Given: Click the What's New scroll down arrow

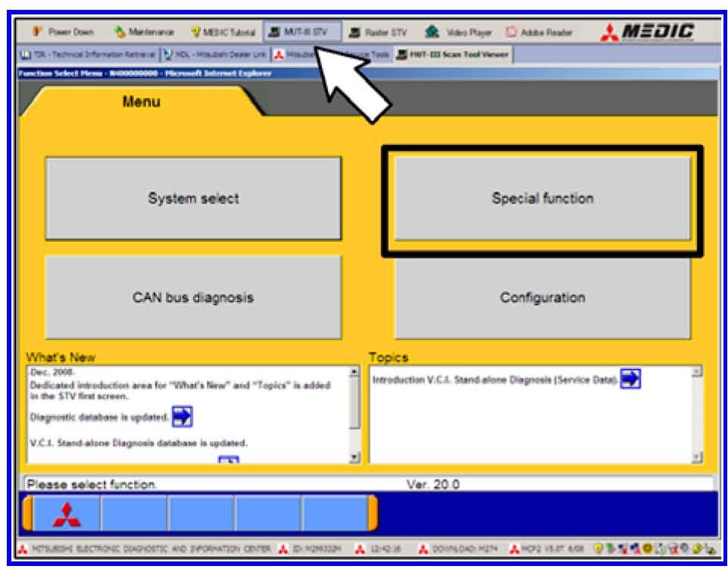Looking at the screenshot, I should tap(353, 458).
